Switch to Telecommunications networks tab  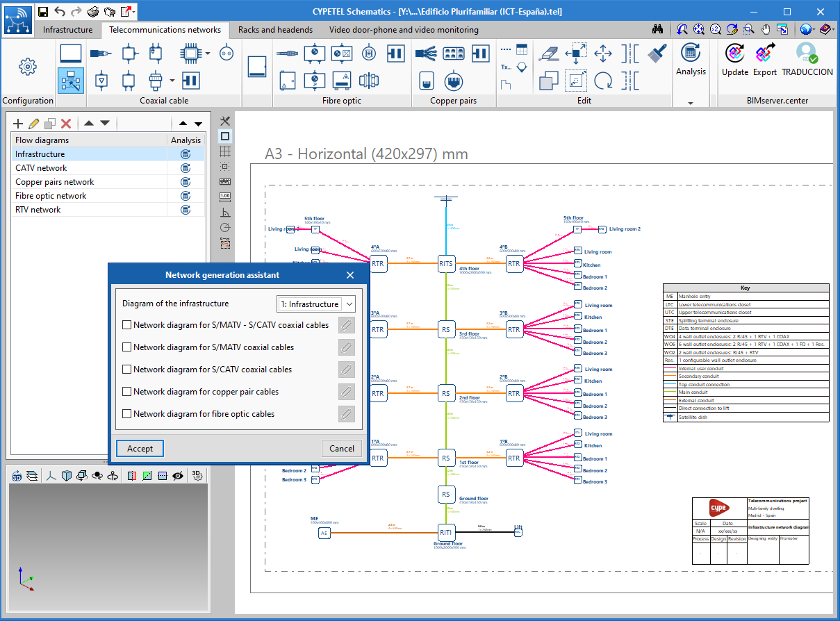(165, 30)
